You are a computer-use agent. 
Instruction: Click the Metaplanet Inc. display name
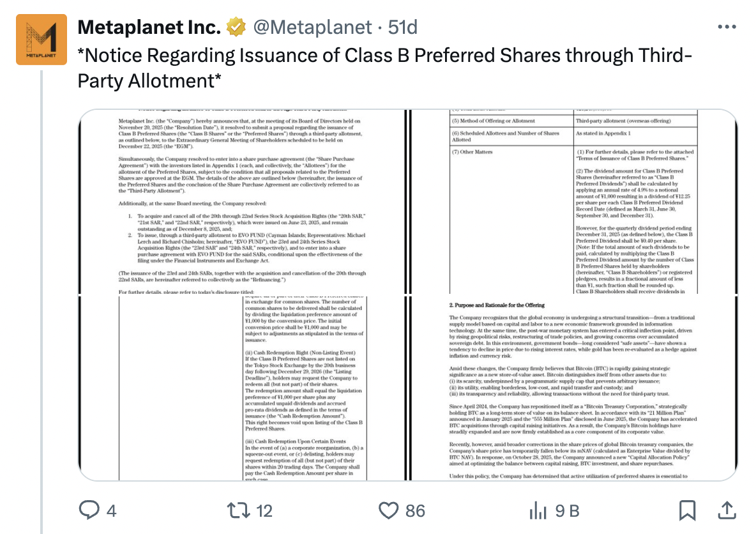pos(149,27)
